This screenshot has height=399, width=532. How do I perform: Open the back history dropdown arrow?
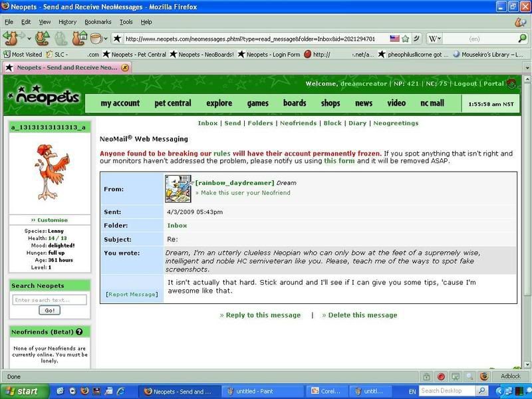pos(29,39)
